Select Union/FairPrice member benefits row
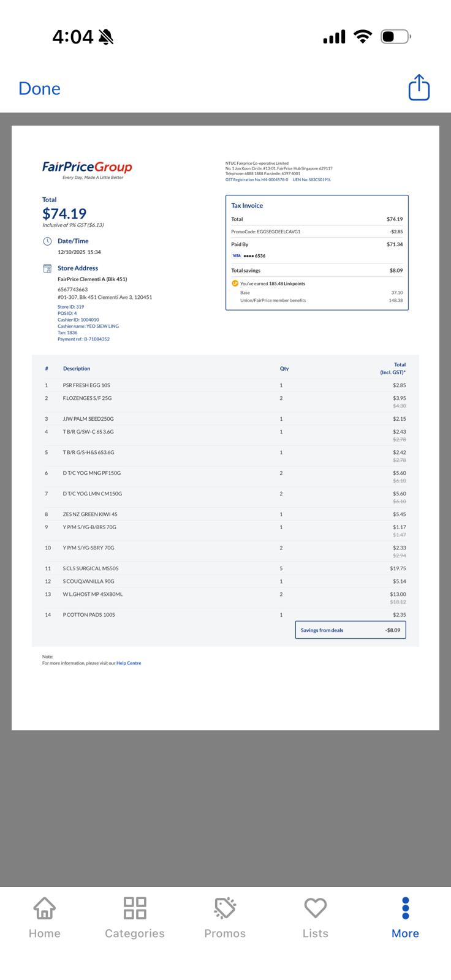 [322, 300]
